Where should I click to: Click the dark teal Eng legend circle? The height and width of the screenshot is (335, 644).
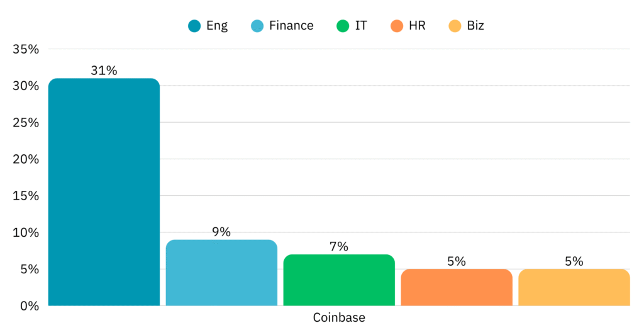[194, 26]
